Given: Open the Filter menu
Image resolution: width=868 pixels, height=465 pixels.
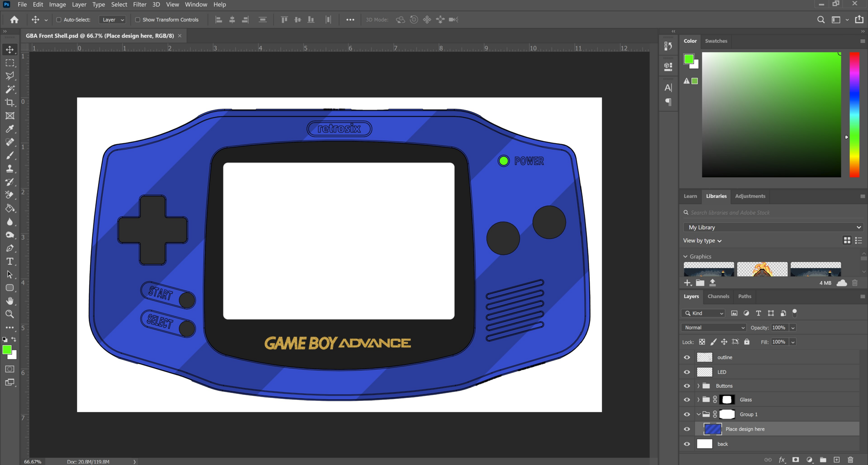Looking at the screenshot, I should (x=140, y=4).
